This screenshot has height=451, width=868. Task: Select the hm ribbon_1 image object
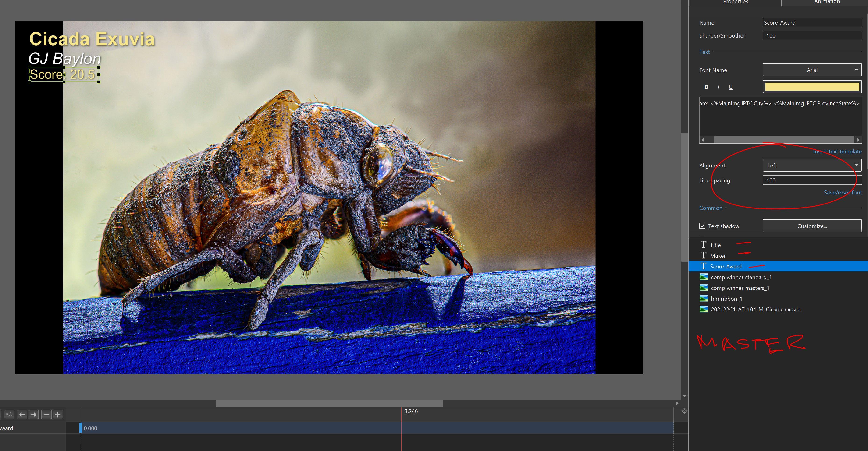click(x=726, y=299)
